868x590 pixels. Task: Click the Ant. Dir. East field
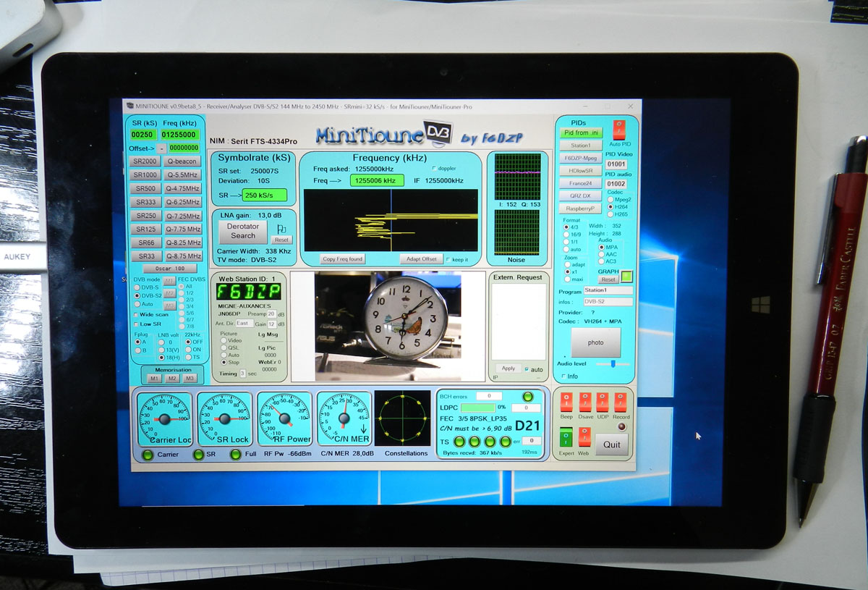click(244, 324)
